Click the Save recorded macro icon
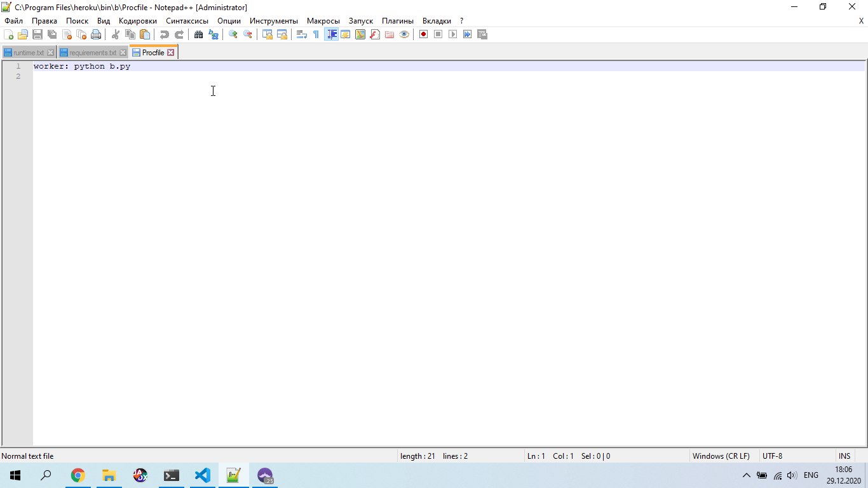868x488 pixels. 482,34
